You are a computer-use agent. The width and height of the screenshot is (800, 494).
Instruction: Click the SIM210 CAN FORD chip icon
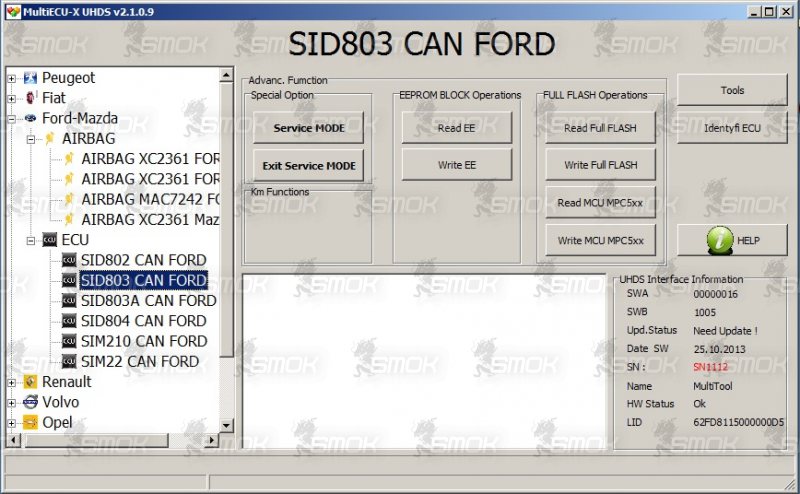tap(69, 341)
